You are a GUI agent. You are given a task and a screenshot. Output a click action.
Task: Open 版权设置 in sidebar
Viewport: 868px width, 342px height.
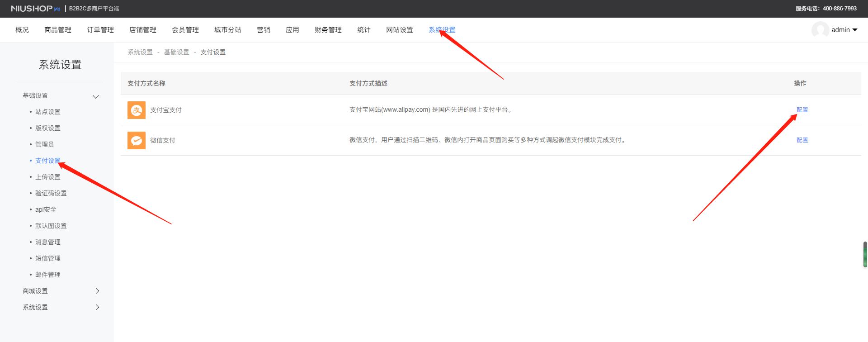click(x=48, y=128)
